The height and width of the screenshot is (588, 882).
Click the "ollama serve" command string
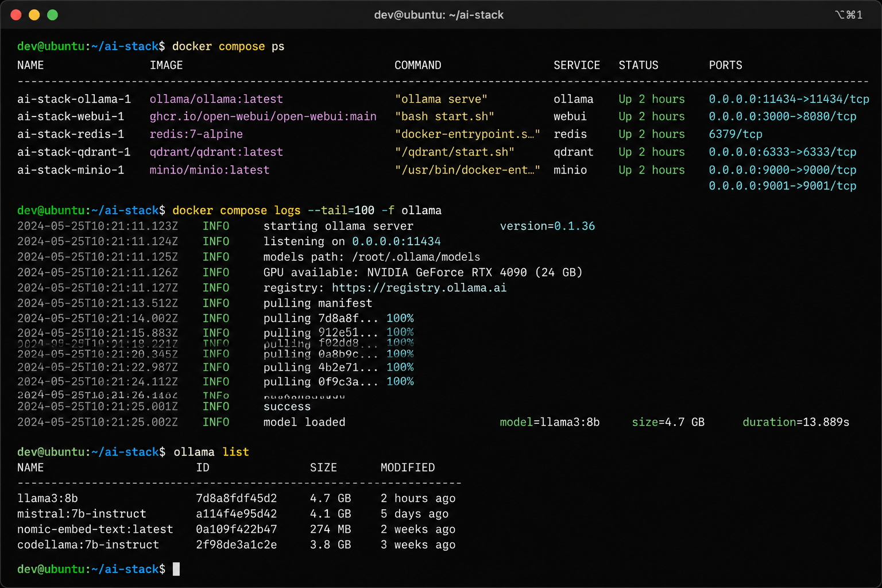[x=441, y=99]
